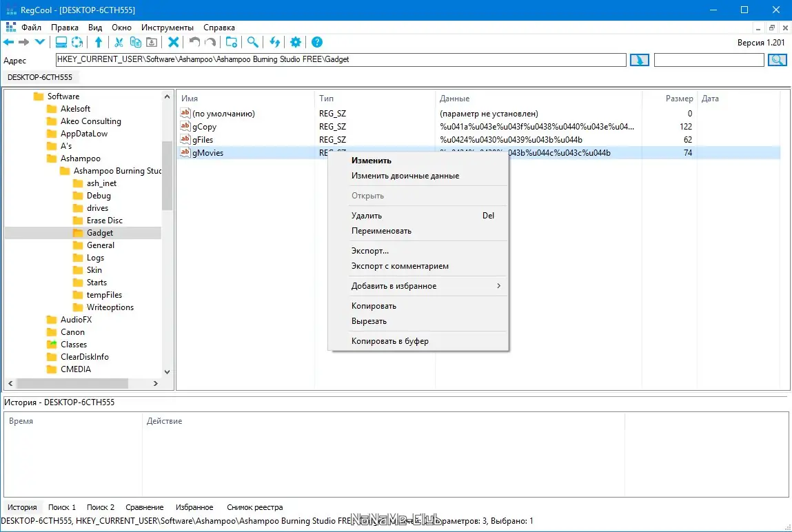Open the navigation history dropdown arrow
The height and width of the screenshot is (532, 792).
pyautogui.click(x=40, y=43)
